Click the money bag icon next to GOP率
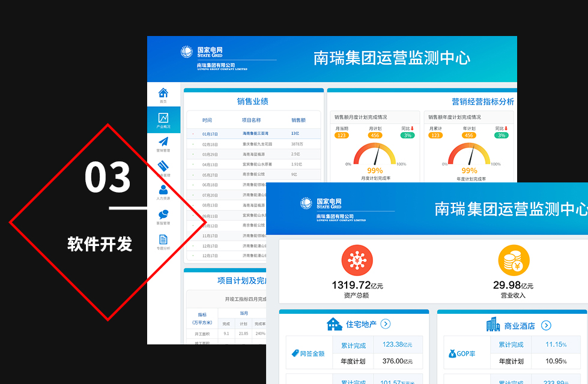588x384 pixels. pos(452,353)
